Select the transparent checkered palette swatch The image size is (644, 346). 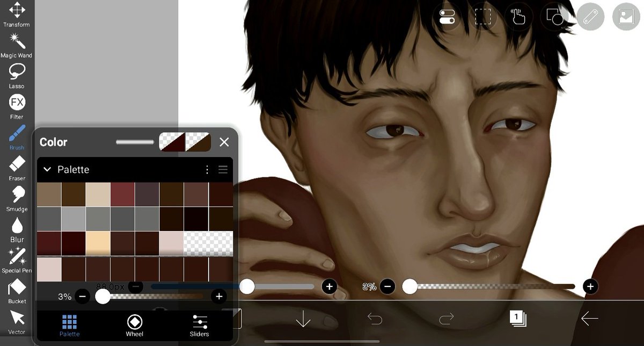pyautogui.click(x=209, y=243)
